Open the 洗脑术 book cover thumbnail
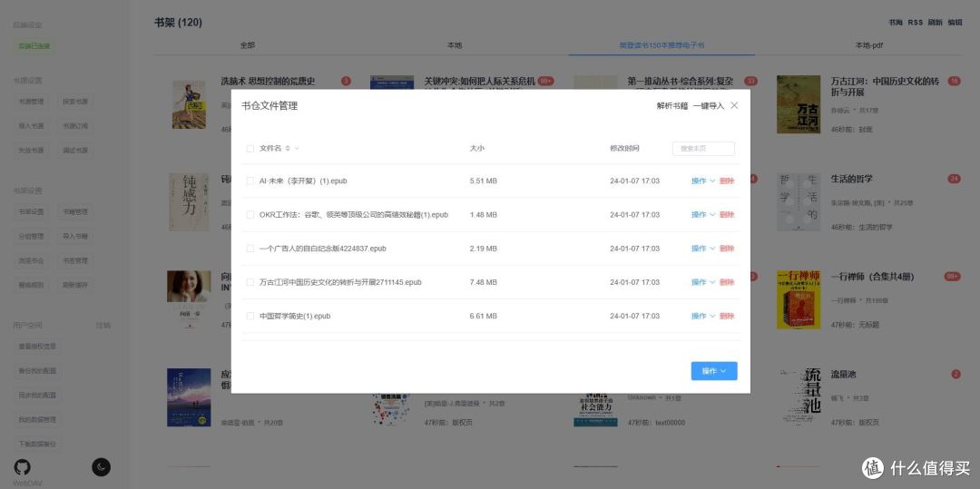Image resolution: width=980 pixels, height=489 pixels. pos(189,104)
